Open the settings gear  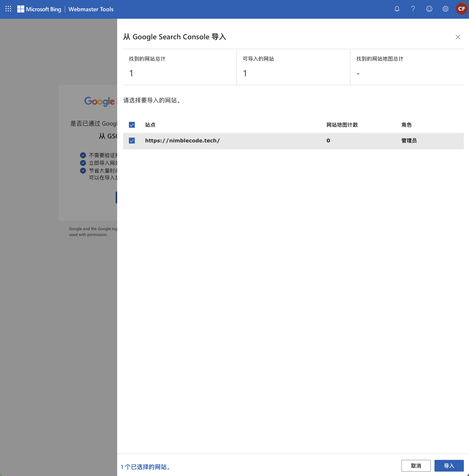pyautogui.click(x=445, y=9)
